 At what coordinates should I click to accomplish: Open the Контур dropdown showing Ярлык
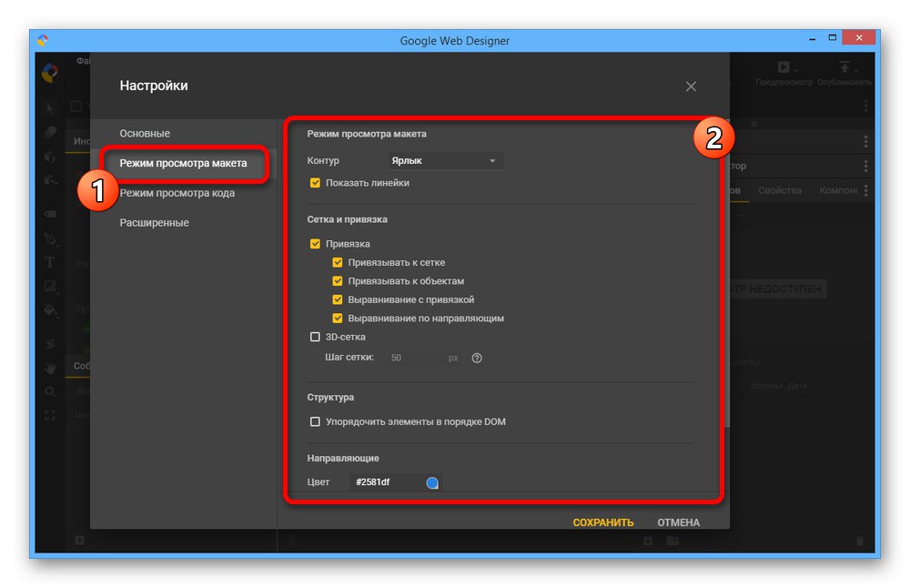[x=445, y=161]
